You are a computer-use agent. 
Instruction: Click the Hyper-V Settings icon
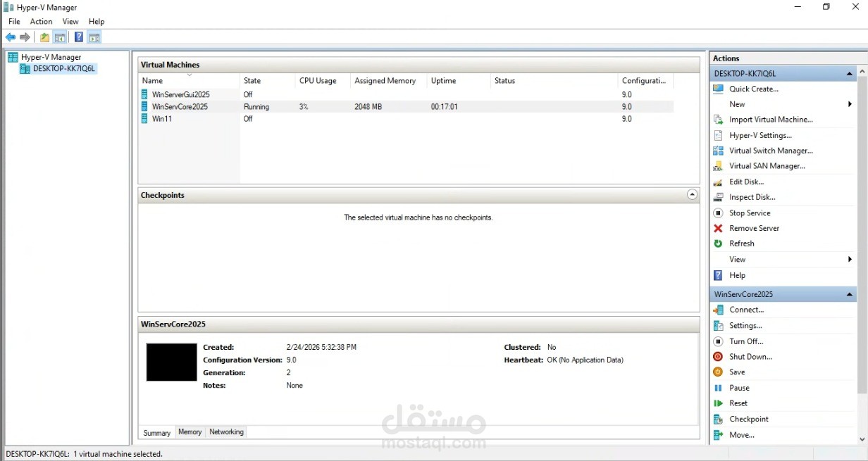(x=718, y=135)
